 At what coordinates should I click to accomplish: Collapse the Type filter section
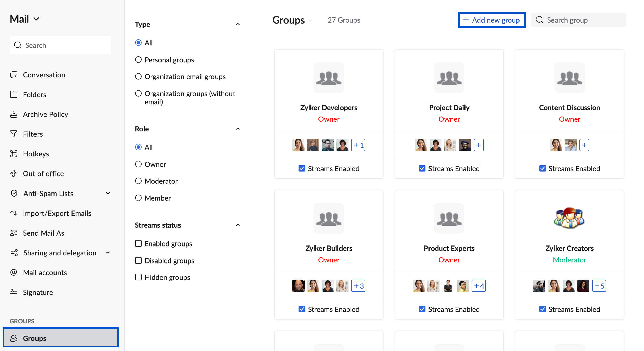pyautogui.click(x=238, y=24)
